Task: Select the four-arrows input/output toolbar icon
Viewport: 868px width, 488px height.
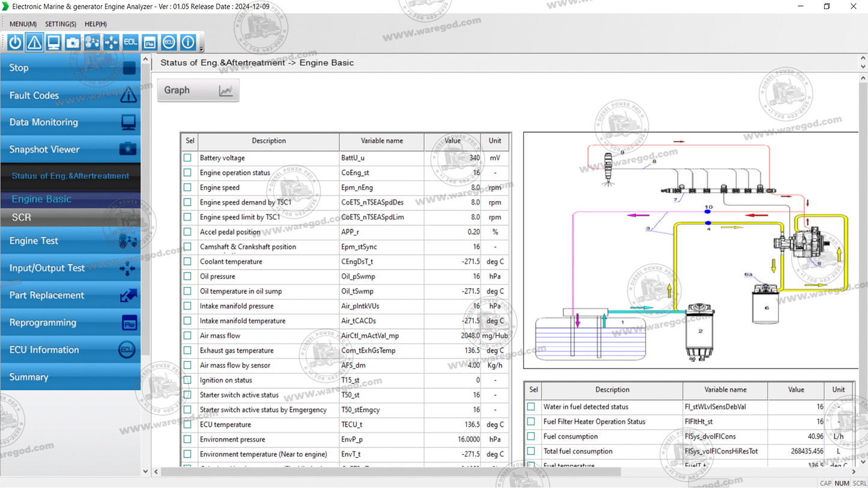Action: (x=111, y=42)
